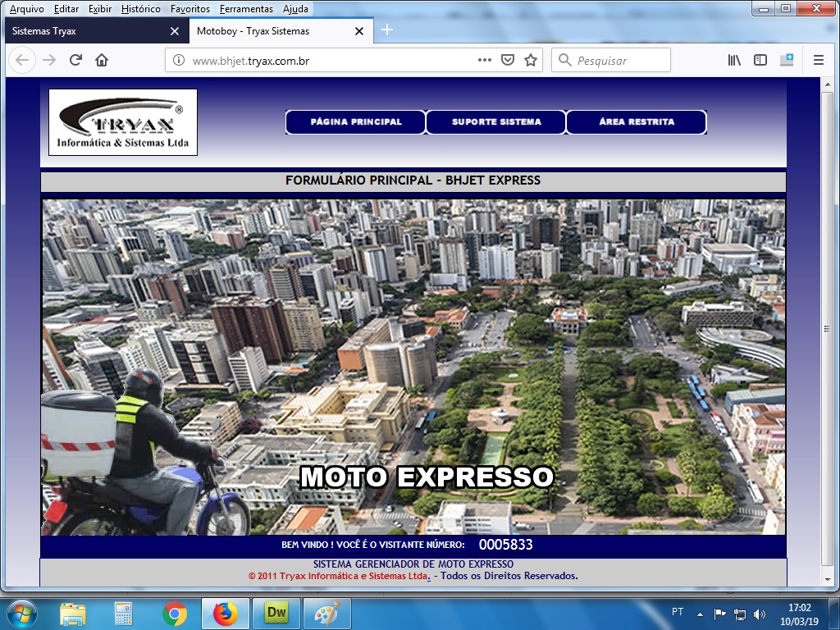Show the Firefox library icon
Screen dimensions: 840x630
(734, 60)
